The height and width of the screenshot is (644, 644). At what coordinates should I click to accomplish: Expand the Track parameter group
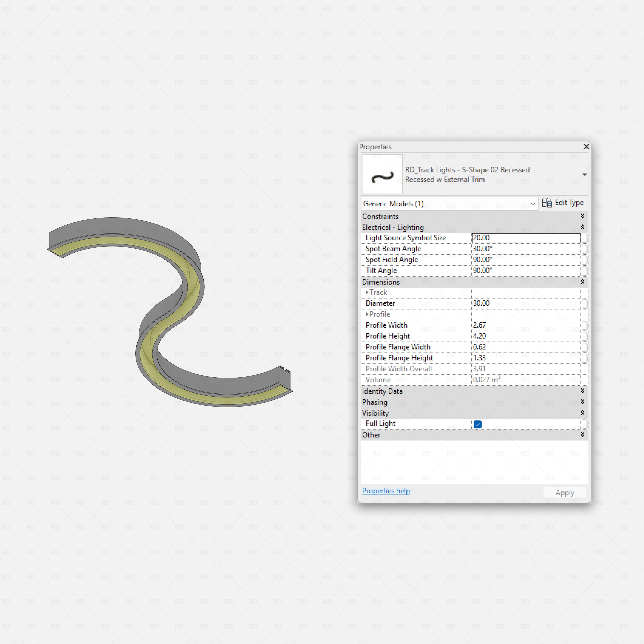click(368, 292)
